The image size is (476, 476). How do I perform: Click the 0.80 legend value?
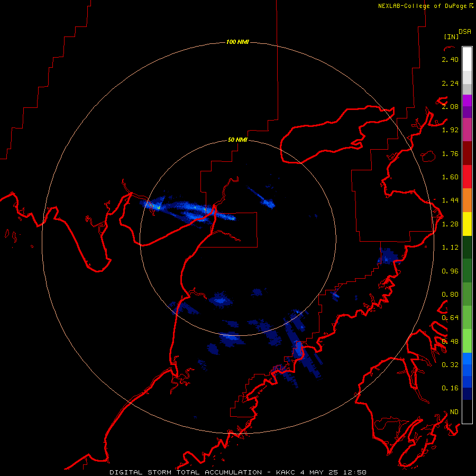450,295
